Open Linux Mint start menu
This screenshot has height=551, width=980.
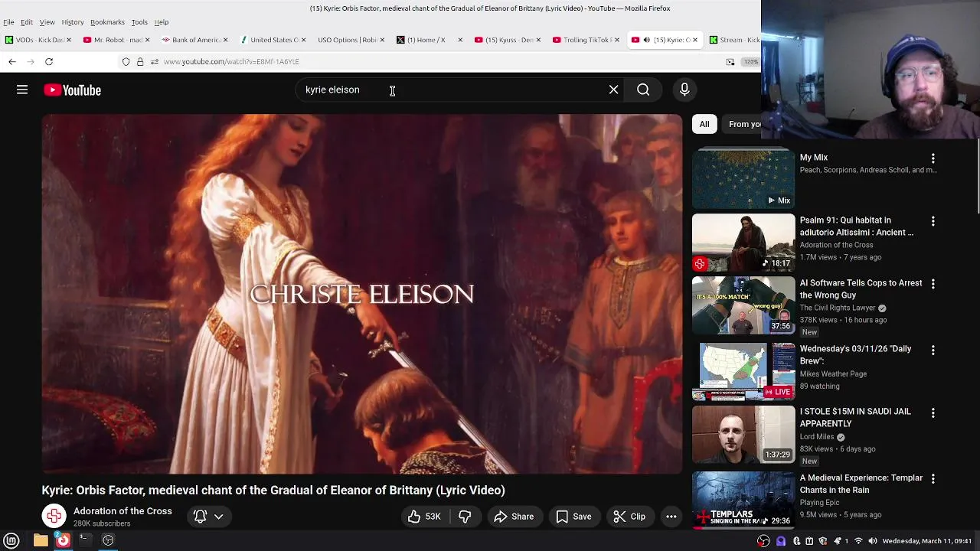point(11,540)
